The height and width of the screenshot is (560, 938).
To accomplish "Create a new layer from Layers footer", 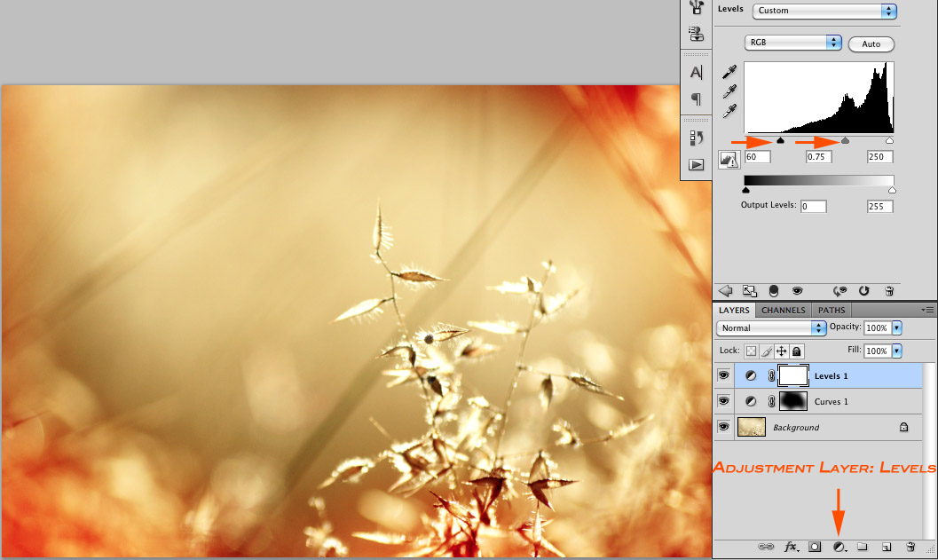I will pyautogui.click(x=886, y=548).
